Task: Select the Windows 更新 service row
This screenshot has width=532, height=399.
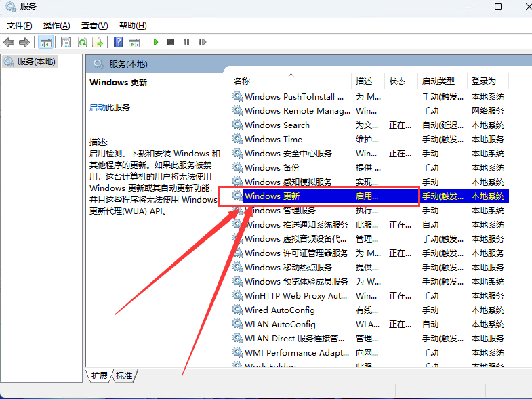Action: pos(370,196)
